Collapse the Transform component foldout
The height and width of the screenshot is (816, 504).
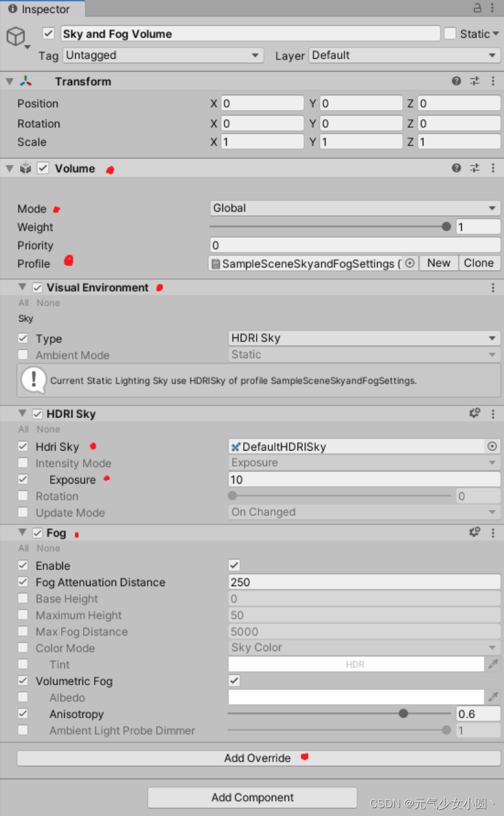[x=9, y=81]
